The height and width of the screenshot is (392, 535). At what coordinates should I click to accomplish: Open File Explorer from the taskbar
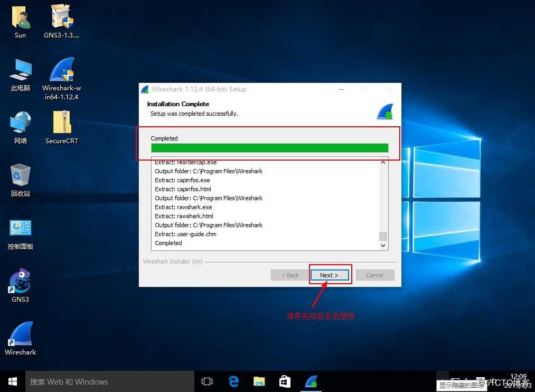(x=259, y=381)
